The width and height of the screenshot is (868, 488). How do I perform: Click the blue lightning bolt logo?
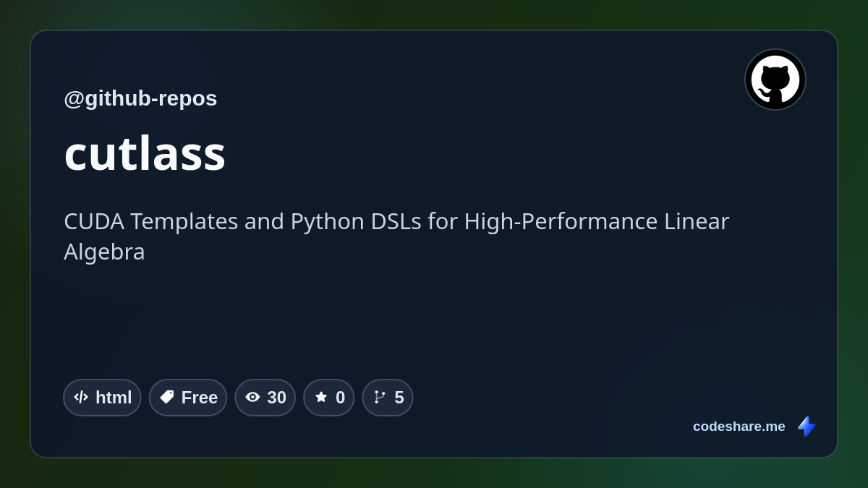click(x=807, y=427)
